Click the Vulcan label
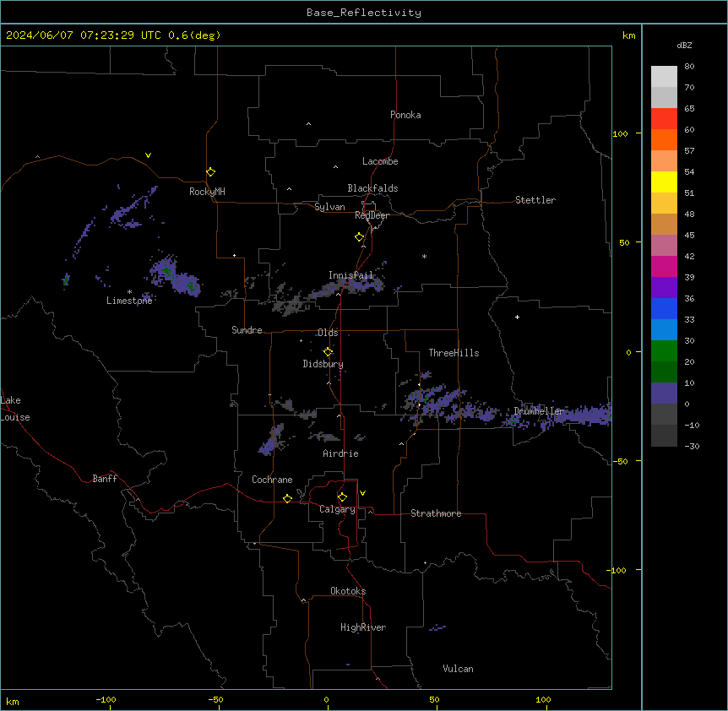Viewport: 728px width, 711px height. (x=458, y=669)
